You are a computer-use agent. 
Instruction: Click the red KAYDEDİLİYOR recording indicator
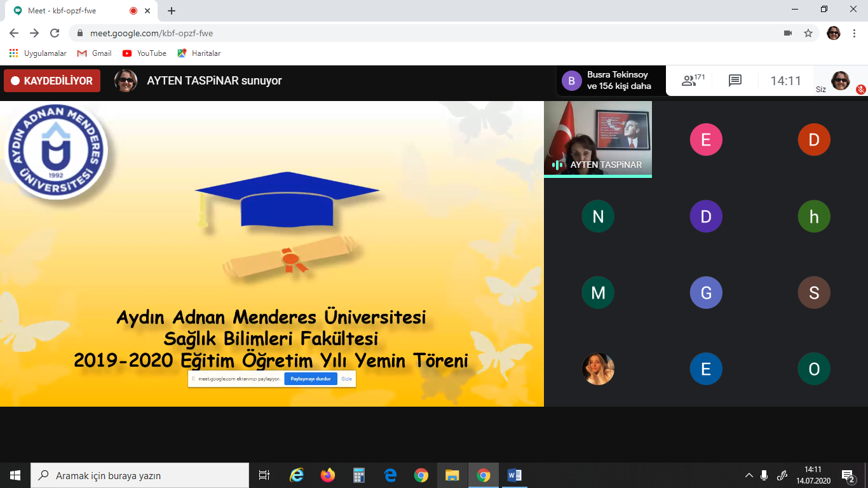pyautogui.click(x=52, y=81)
